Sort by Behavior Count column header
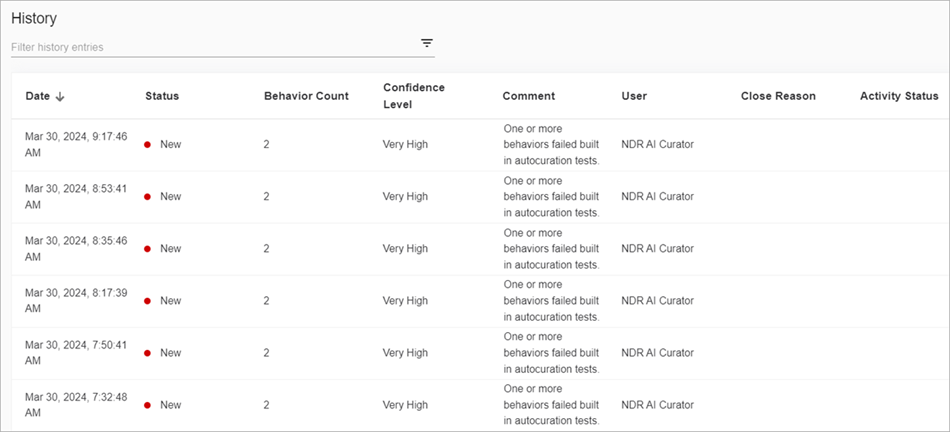Screen dimensions: 950x432 pyautogui.click(x=306, y=96)
